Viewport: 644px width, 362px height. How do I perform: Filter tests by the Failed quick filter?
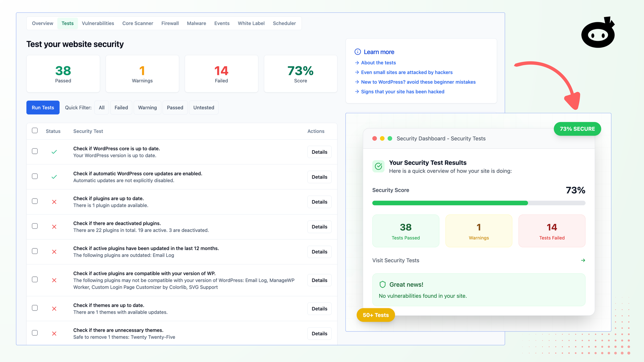(121, 107)
